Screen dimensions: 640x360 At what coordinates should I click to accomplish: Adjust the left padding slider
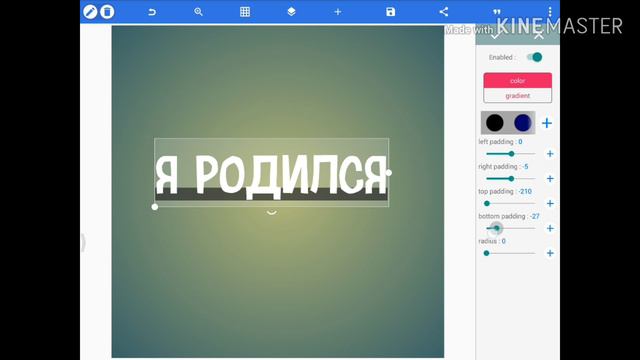511,154
